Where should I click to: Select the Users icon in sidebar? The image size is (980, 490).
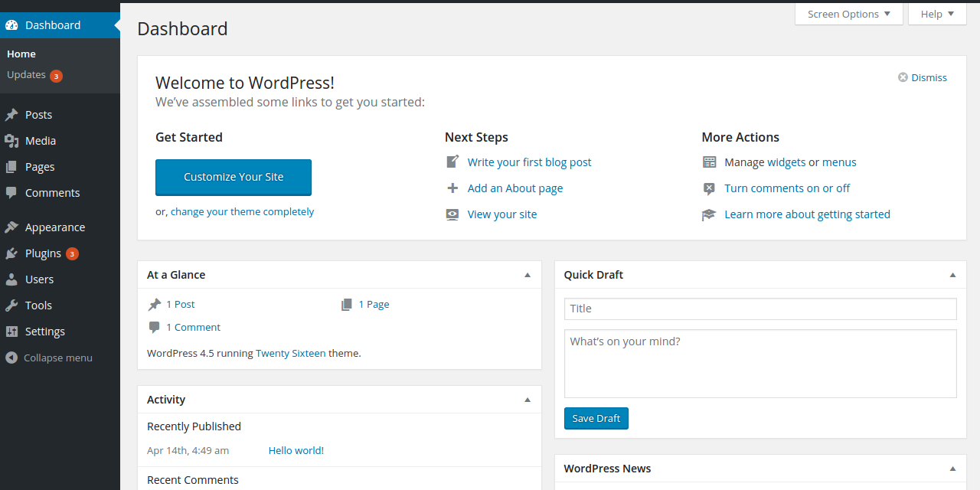[x=11, y=279]
